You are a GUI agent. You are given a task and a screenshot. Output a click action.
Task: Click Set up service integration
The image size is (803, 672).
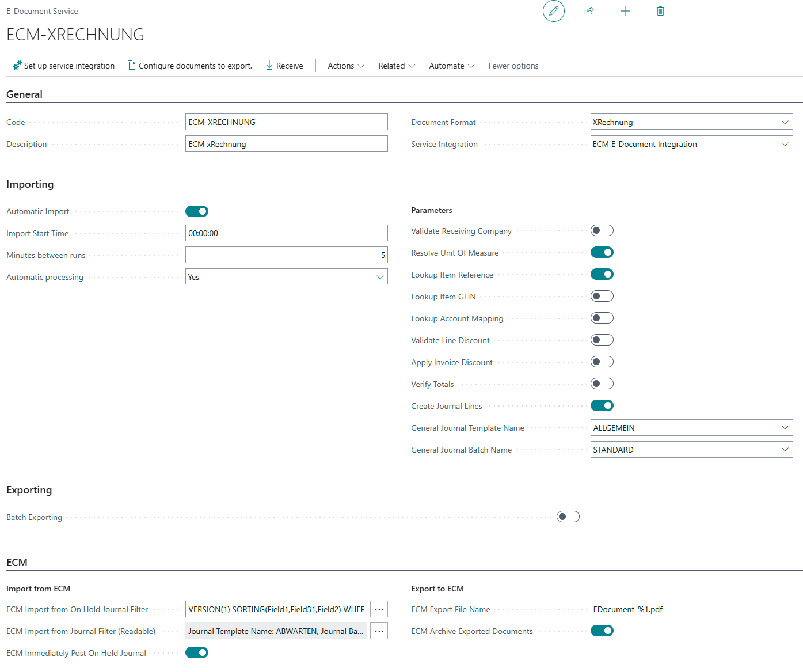[64, 66]
